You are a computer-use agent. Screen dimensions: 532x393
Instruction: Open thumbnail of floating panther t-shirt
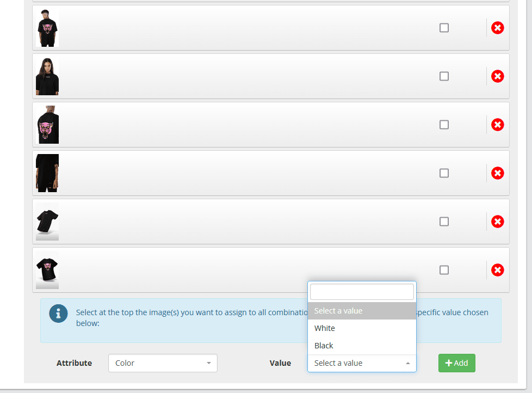point(47,270)
